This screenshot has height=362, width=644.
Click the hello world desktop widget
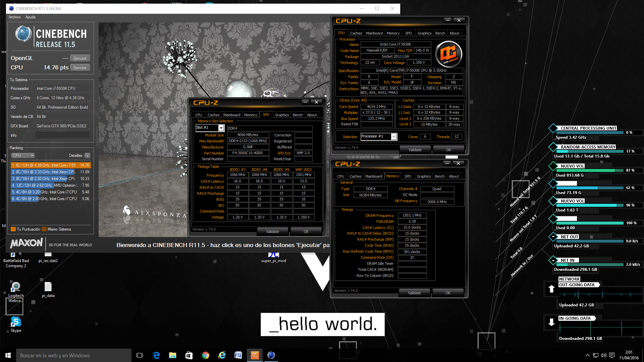coord(322,324)
